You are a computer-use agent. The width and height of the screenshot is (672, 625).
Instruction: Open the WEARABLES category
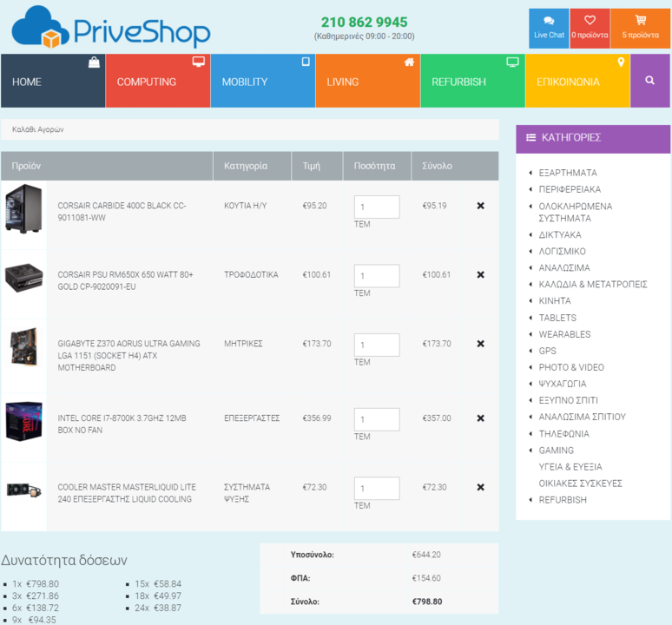564,334
